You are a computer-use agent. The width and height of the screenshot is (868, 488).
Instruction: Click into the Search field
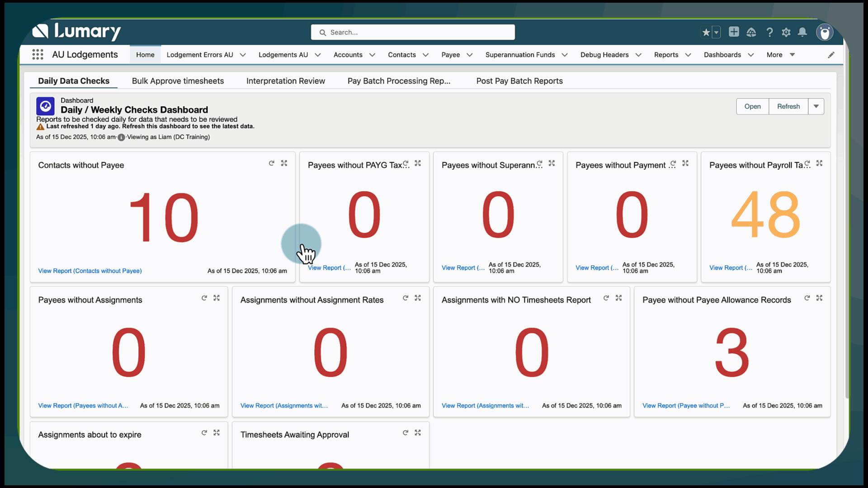[412, 32]
